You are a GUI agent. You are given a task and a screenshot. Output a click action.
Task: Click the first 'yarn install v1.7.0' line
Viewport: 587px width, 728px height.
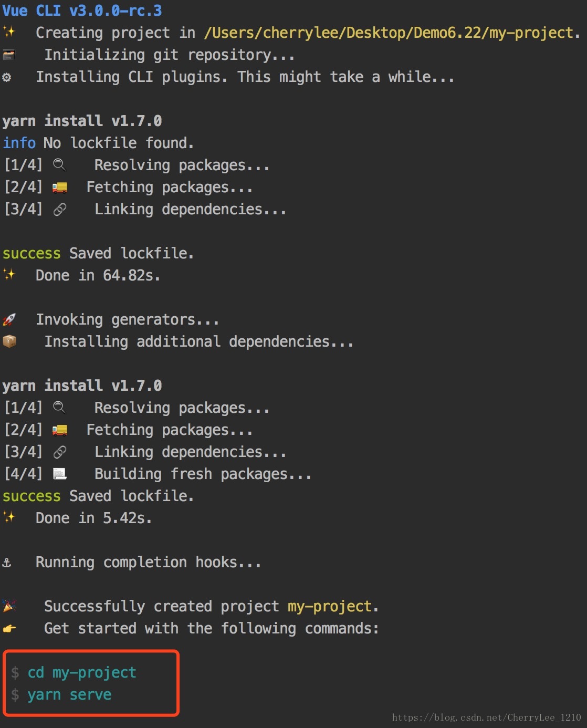pyautogui.click(x=82, y=121)
